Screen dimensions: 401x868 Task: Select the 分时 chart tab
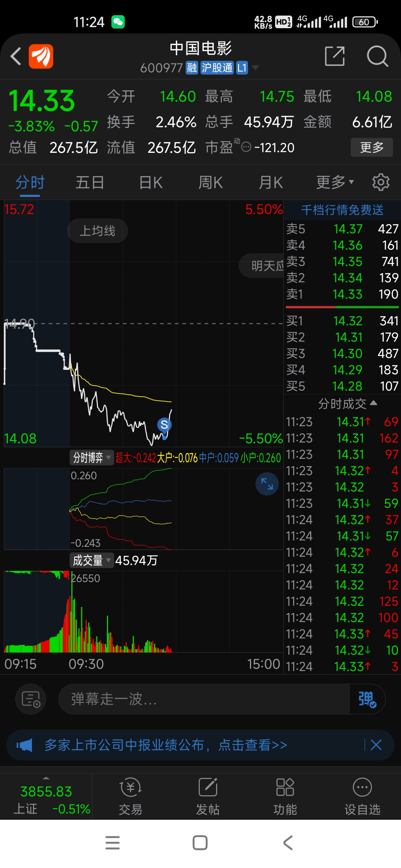[30, 183]
